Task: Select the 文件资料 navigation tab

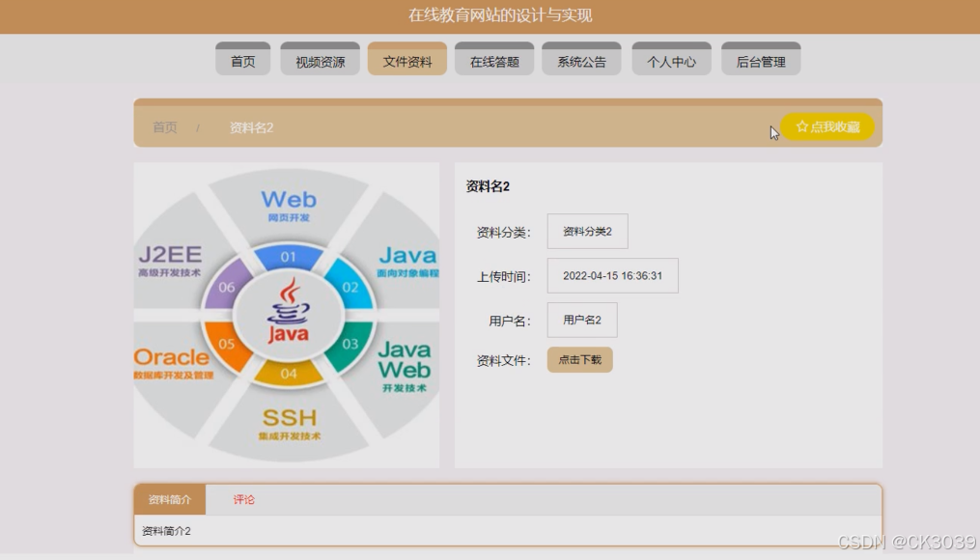Action: pyautogui.click(x=406, y=59)
